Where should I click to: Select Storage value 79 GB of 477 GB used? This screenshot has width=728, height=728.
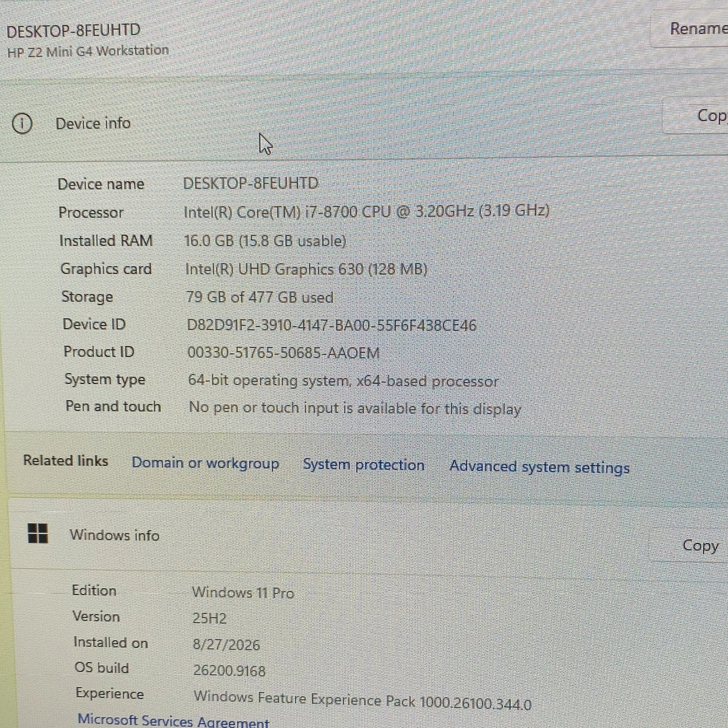point(260,297)
